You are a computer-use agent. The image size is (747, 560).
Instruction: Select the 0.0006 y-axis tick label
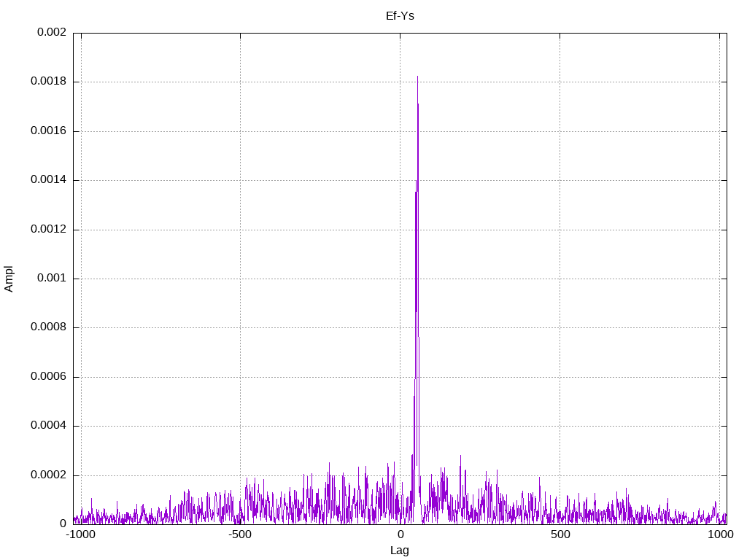[48, 377]
